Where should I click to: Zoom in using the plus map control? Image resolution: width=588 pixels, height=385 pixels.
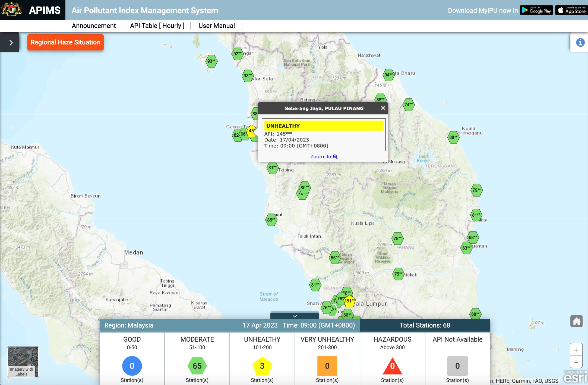click(577, 350)
